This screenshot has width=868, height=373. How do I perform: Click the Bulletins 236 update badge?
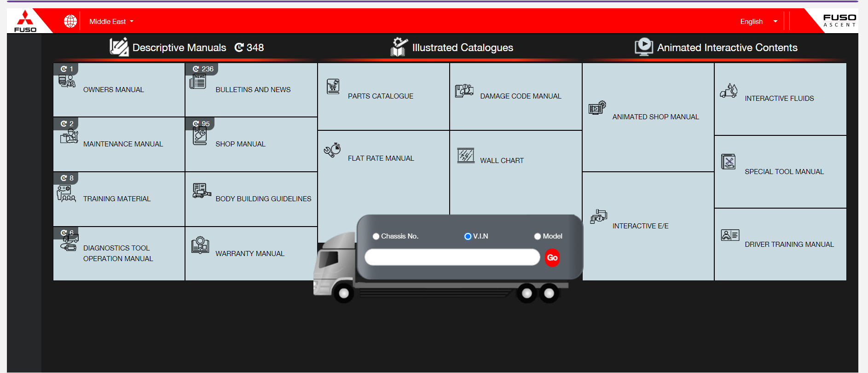click(203, 69)
